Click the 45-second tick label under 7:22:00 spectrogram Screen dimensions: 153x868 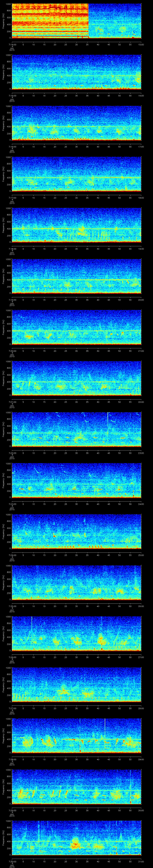click(x=109, y=453)
